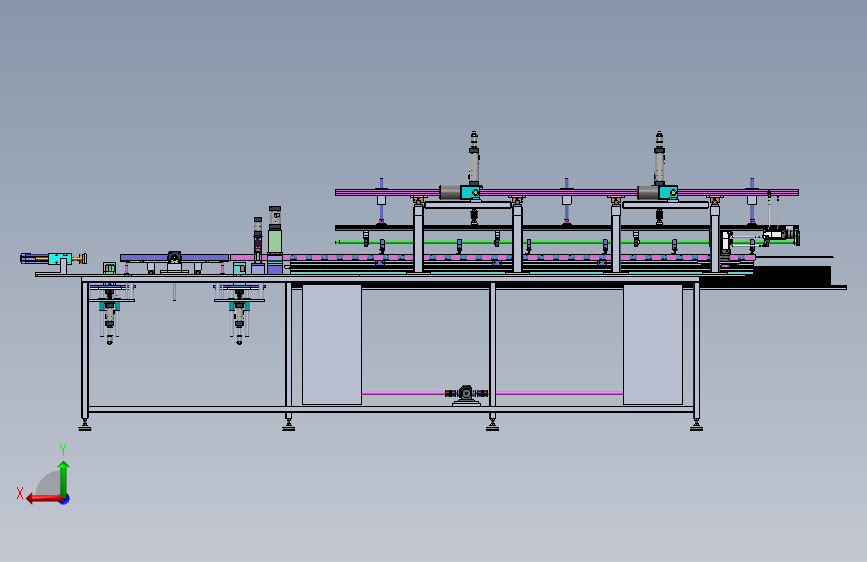
Task: Select the right cyan motor block on upper rail
Action: [668, 192]
